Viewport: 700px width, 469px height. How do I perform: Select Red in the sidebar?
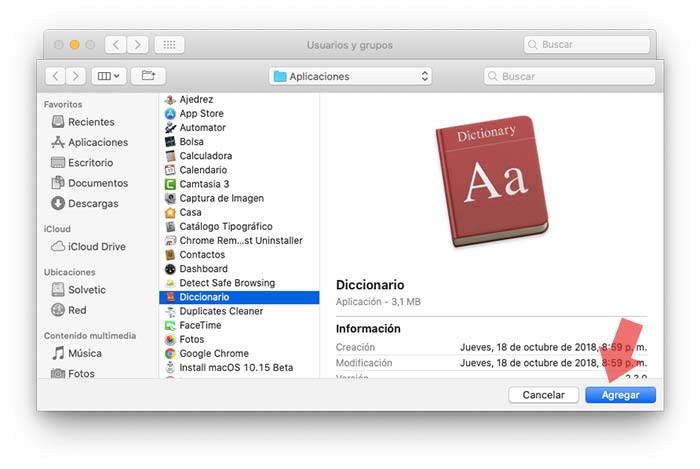click(x=69, y=310)
